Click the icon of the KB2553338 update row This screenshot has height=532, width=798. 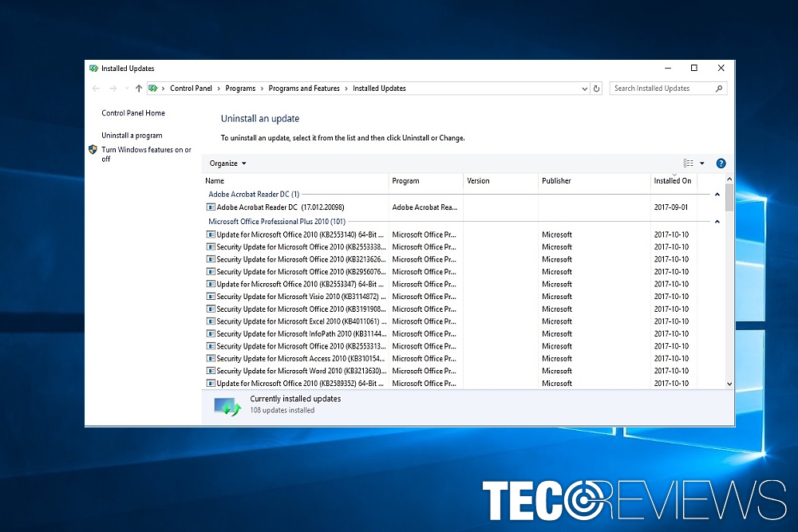click(x=211, y=246)
